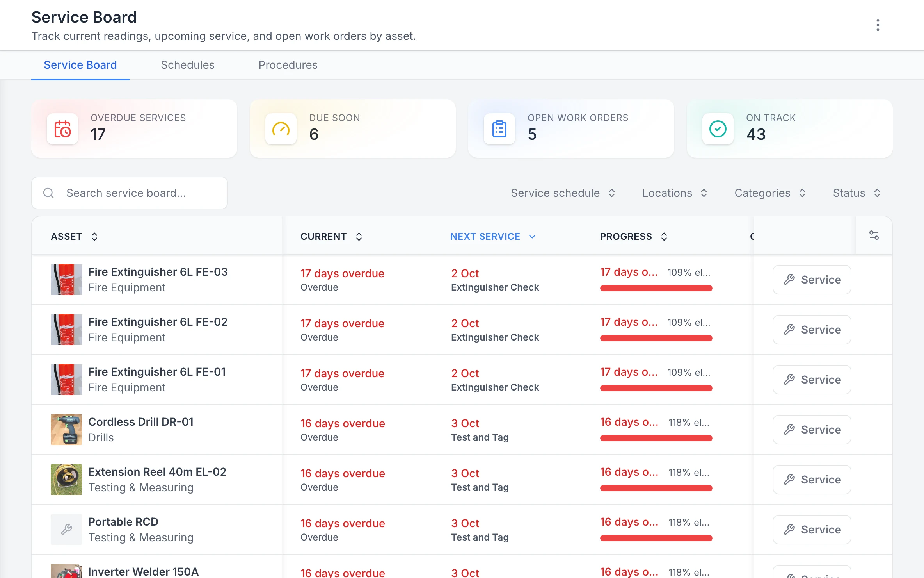This screenshot has height=578, width=924.
Task: Open the Overdue Services 17 card
Action: click(x=134, y=128)
